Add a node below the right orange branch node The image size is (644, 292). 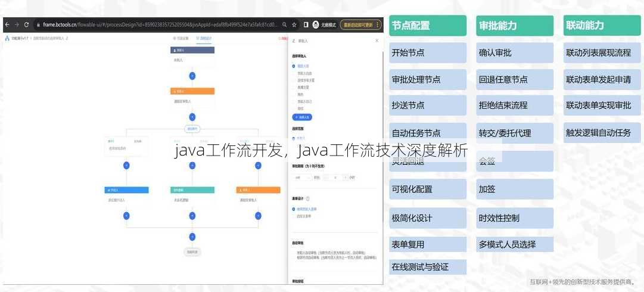click(258, 216)
